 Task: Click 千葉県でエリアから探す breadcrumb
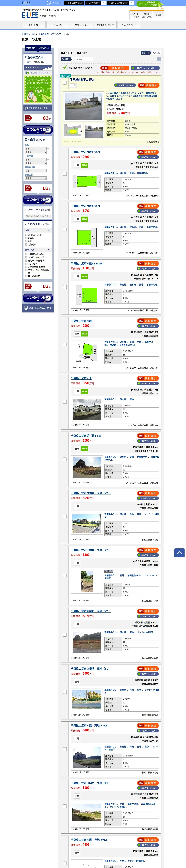click(50, 34)
